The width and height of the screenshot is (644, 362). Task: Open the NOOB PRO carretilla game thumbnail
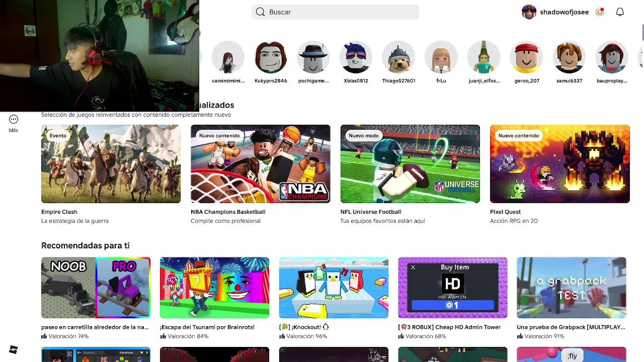tap(96, 288)
